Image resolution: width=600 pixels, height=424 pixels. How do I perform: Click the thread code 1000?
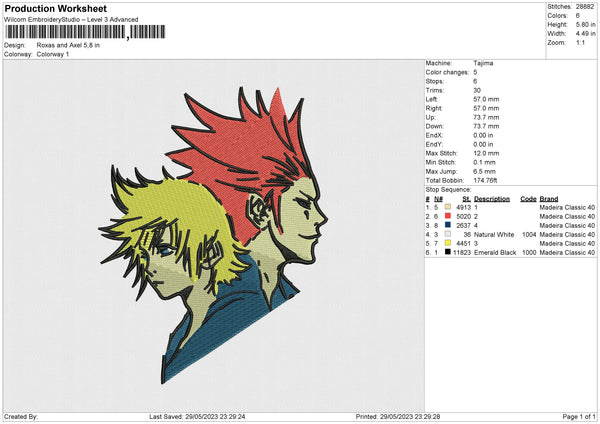coord(529,253)
